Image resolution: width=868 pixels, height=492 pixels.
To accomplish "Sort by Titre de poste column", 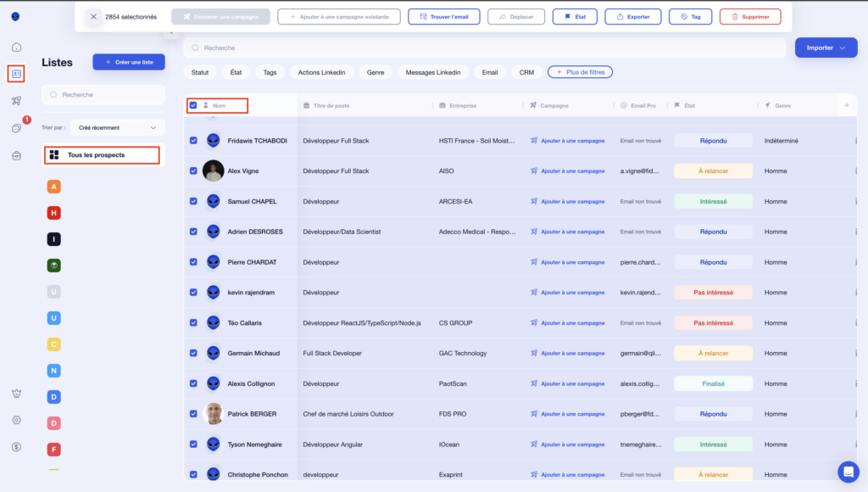I will coord(331,105).
